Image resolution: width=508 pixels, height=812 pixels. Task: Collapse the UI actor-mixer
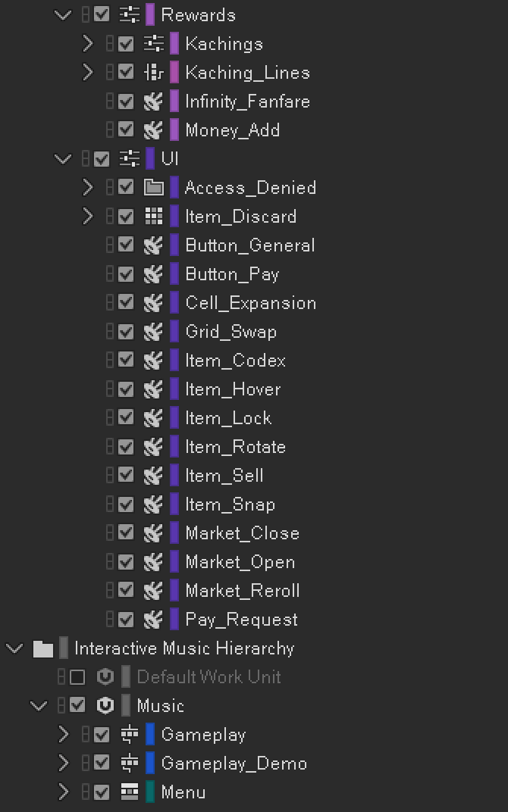[x=64, y=159]
